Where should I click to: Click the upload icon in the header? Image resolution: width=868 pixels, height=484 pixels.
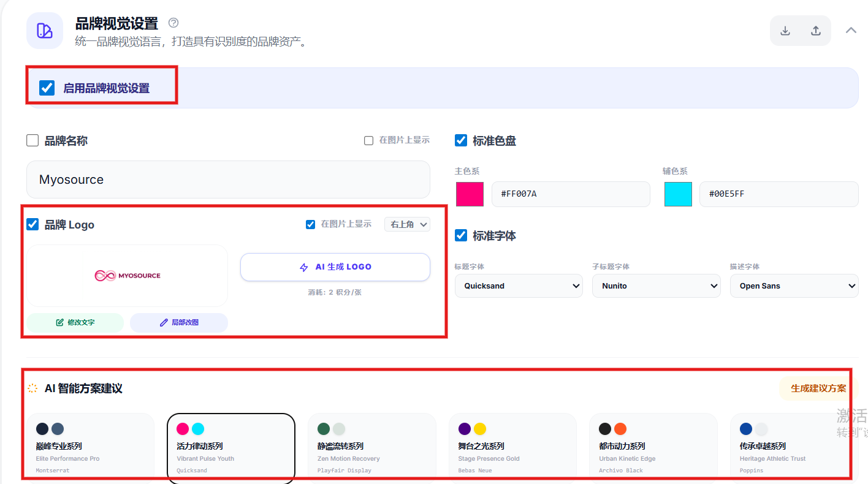(x=816, y=31)
